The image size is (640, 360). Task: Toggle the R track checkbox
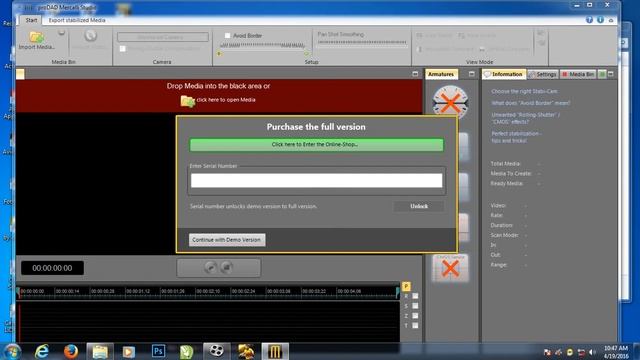pos(415,296)
